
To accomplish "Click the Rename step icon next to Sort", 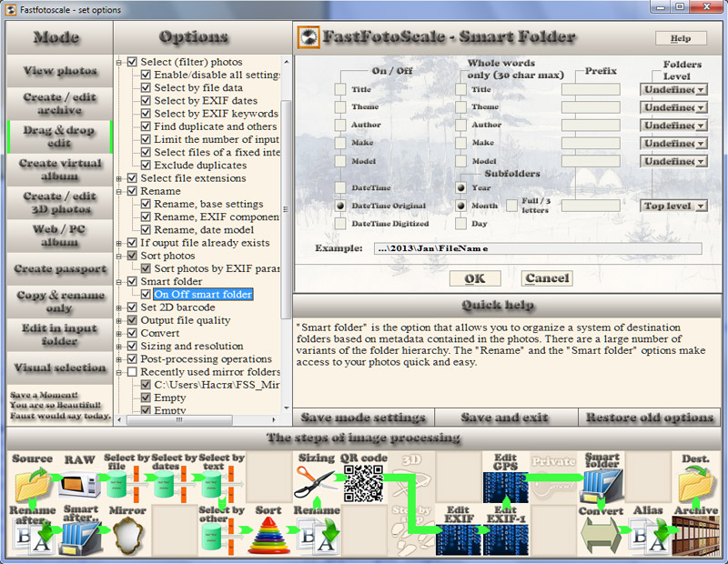I will [x=318, y=537].
